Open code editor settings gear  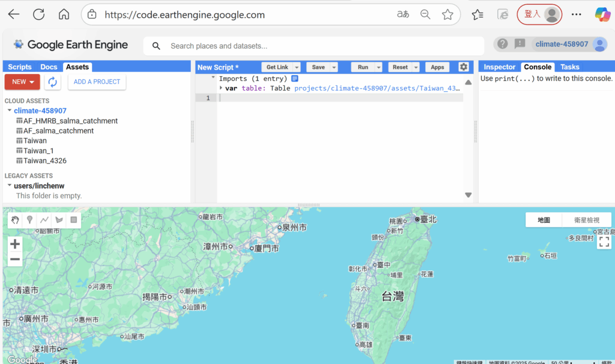click(464, 67)
